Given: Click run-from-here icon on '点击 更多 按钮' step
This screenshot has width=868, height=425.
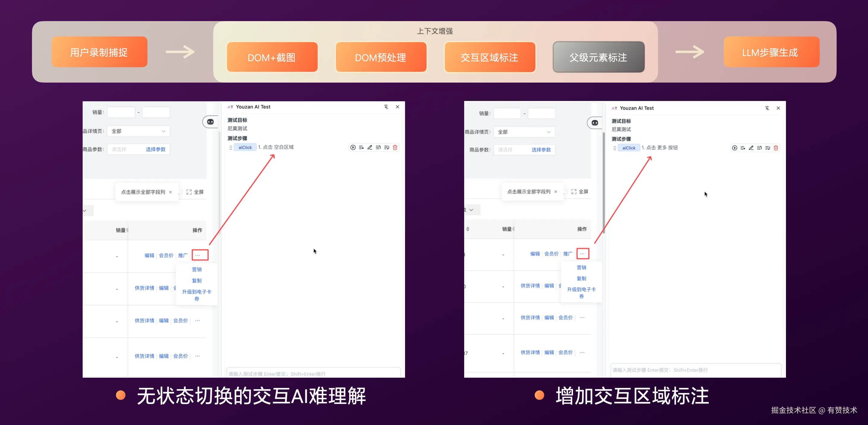Looking at the screenshot, I should [743, 148].
